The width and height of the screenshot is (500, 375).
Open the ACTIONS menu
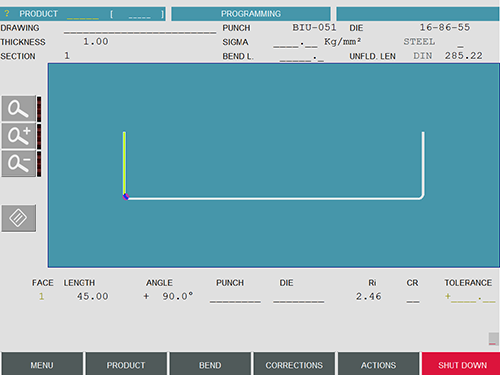point(378,365)
